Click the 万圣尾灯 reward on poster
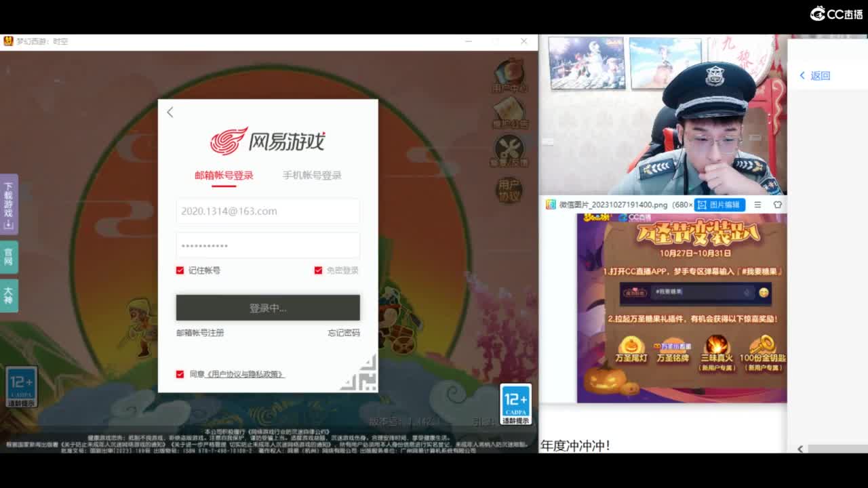 [x=631, y=350]
